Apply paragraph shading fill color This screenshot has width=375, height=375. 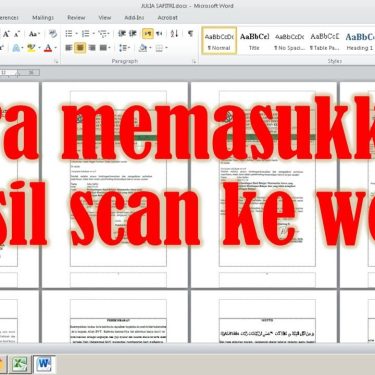click(143, 48)
